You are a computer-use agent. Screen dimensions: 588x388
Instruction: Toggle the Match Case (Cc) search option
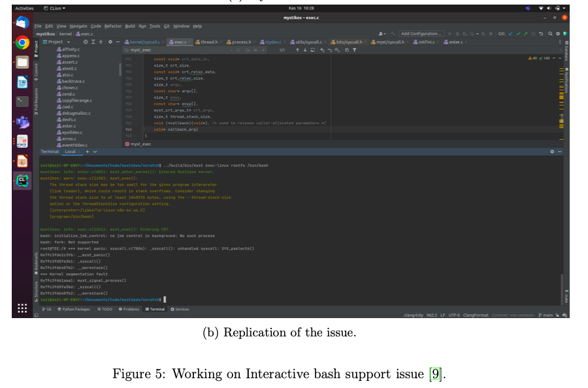click(x=248, y=50)
